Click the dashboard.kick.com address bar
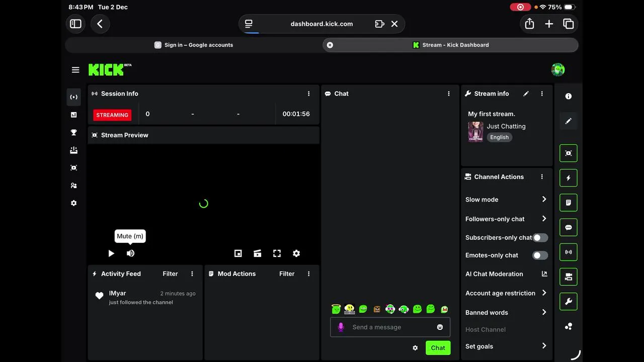Screen dimensions: 644x362 pyautogui.click(x=321, y=24)
